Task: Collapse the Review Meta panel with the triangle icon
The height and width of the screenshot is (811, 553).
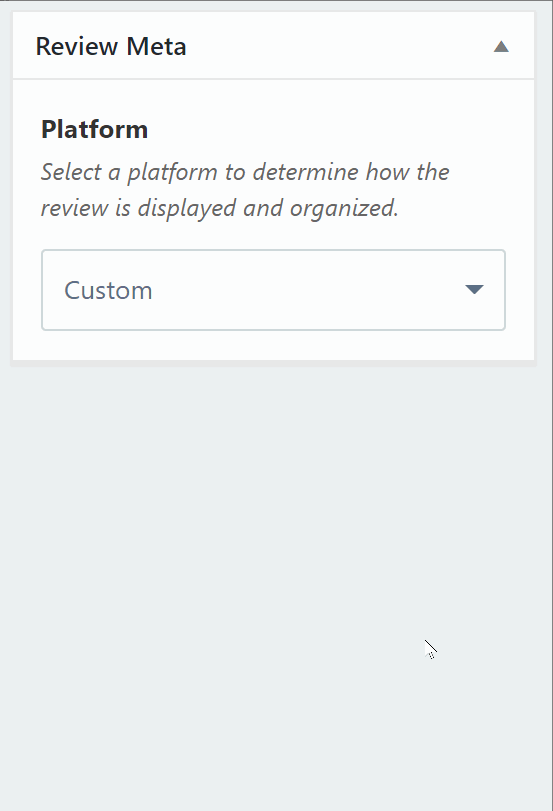Action: (x=501, y=47)
